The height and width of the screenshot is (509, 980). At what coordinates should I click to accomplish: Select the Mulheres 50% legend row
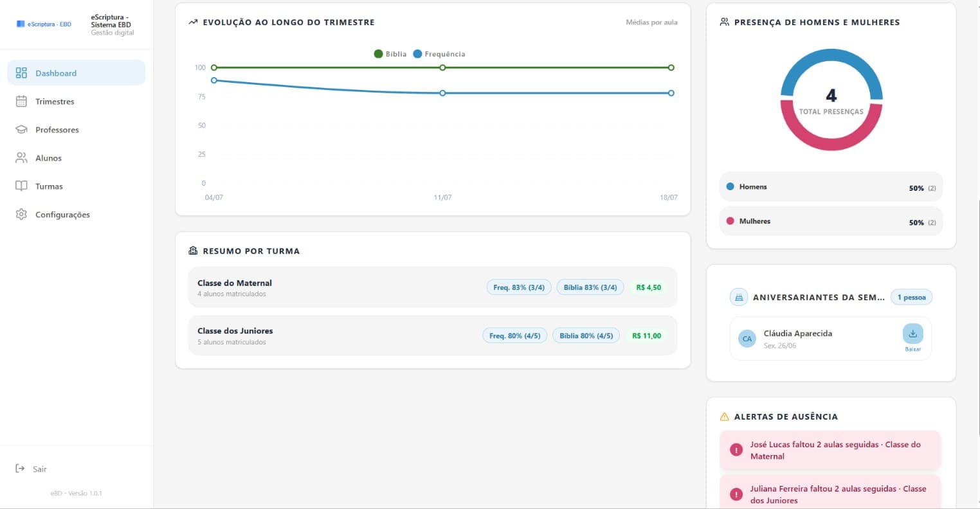pyautogui.click(x=831, y=221)
